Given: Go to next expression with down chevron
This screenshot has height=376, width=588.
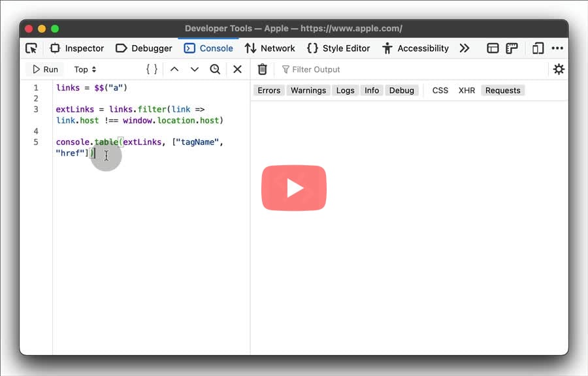Looking at the screenshot, I should coord(194,69).
